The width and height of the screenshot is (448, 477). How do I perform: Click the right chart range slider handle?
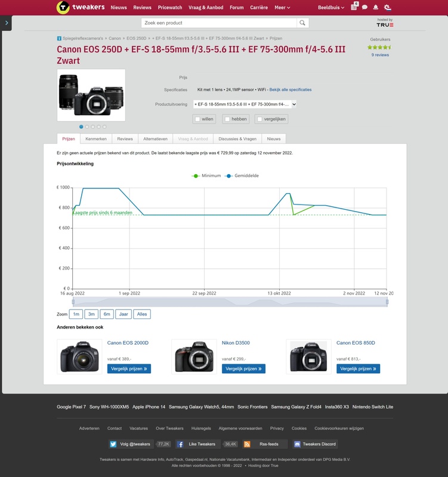(387, 302)
